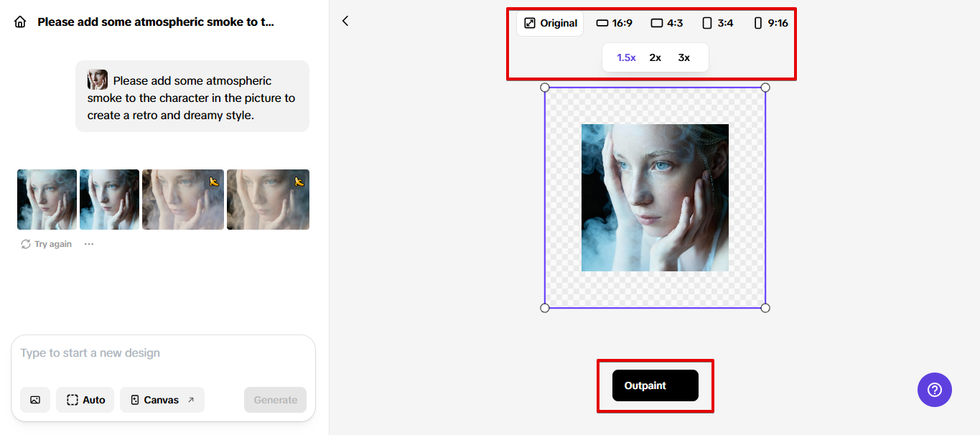Switch to the Original ratio tab
The height and width of the screenshot is (435, 980).
[549, 22]
